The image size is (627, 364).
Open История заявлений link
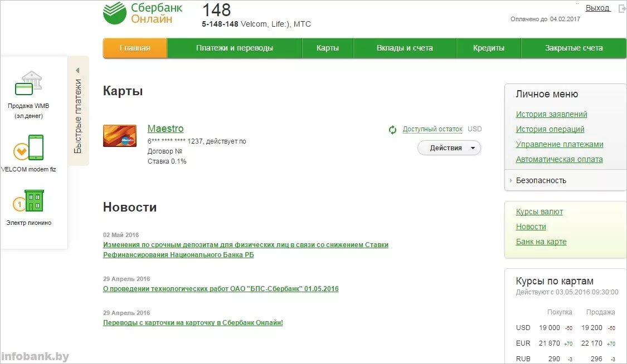click(551, 114)
